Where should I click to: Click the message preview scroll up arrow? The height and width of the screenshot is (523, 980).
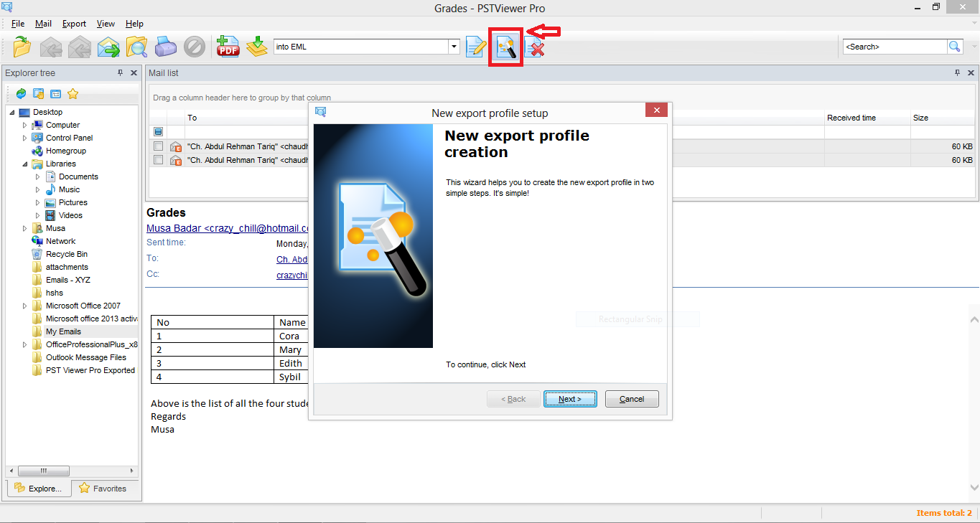[974, 319]
